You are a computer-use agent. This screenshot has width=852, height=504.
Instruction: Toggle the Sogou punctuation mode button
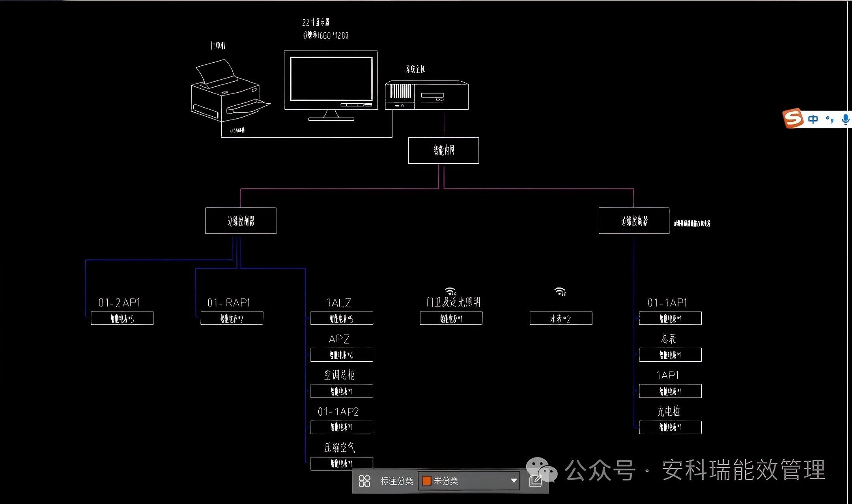[x=830, y=119]
